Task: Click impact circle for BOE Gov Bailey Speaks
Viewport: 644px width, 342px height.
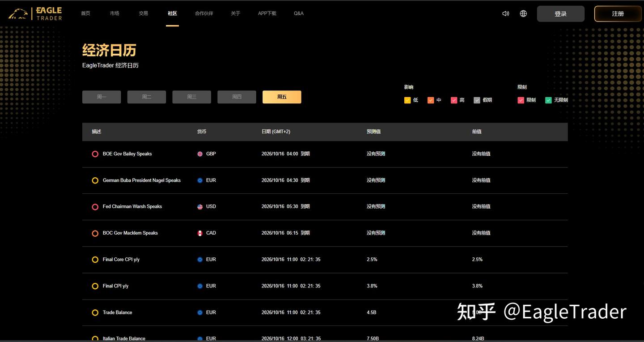Action: tap(95, 154)
